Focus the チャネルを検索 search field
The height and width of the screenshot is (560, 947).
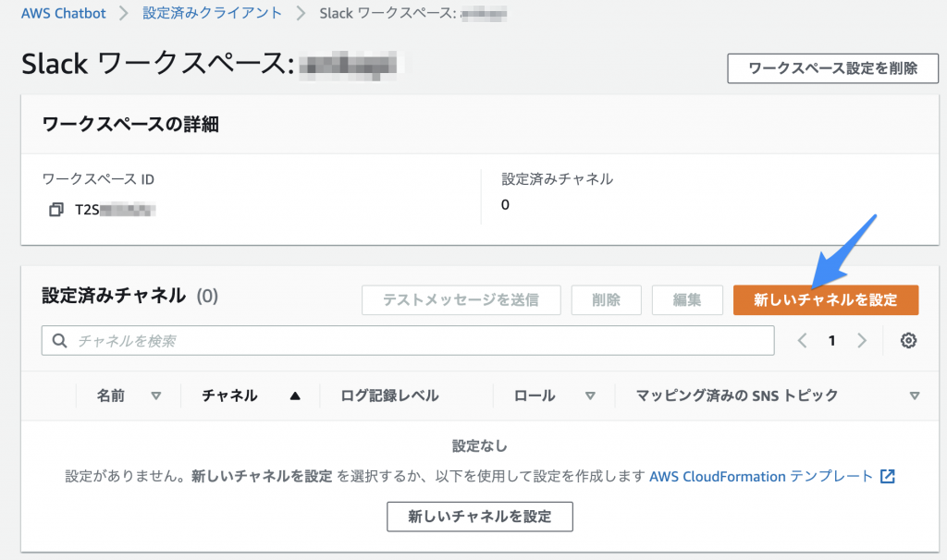[408, 341]
